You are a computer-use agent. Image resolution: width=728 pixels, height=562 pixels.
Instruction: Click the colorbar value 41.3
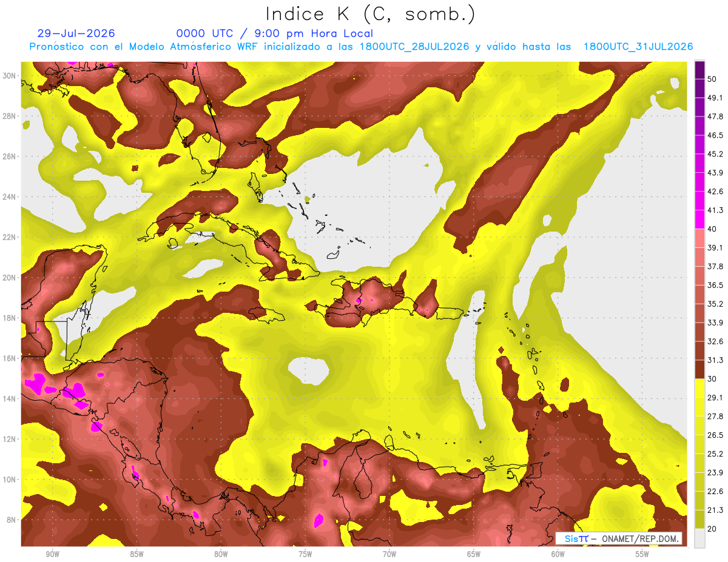tap(715, 210)
